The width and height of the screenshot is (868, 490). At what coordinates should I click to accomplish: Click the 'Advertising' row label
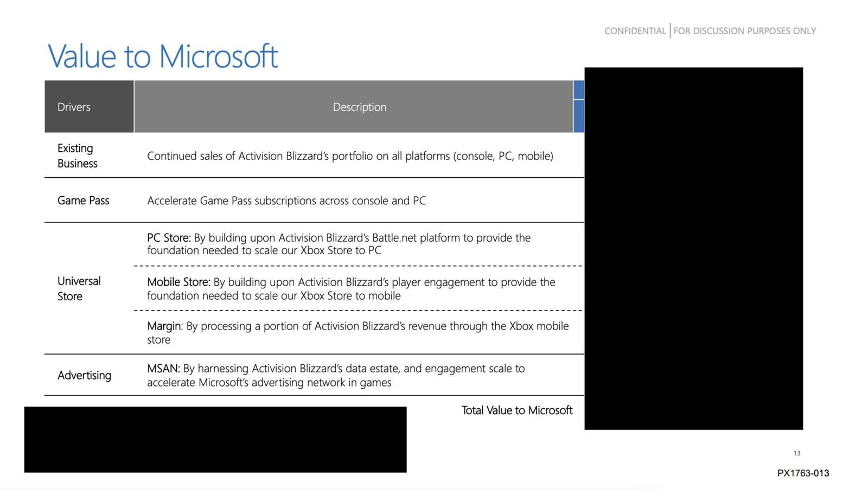[85, 375]
